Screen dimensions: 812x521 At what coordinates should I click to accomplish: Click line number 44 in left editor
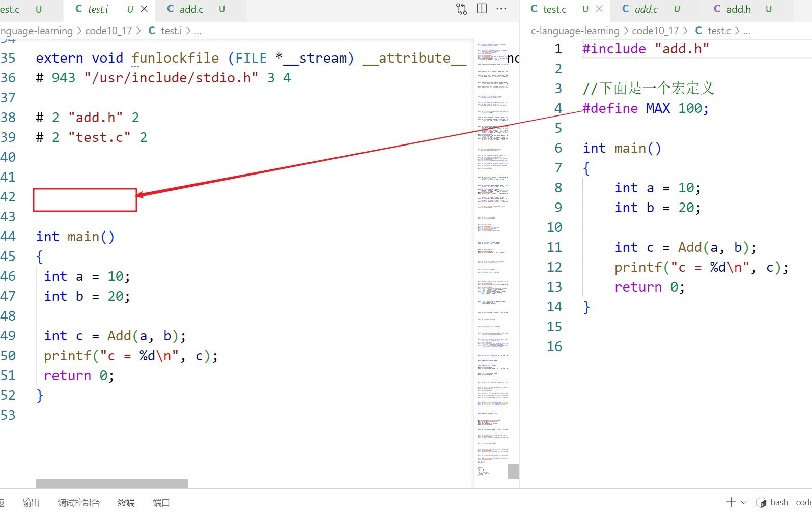click(8, 237)
